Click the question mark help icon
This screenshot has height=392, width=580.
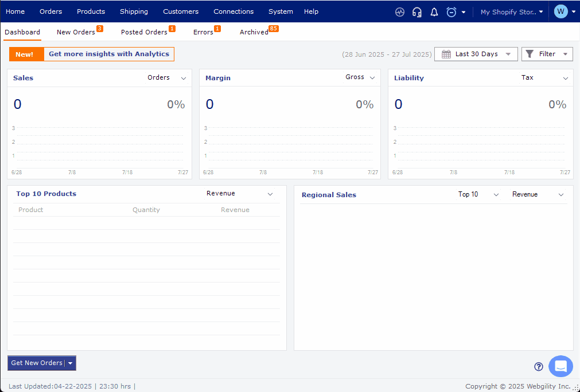[538, 367]
